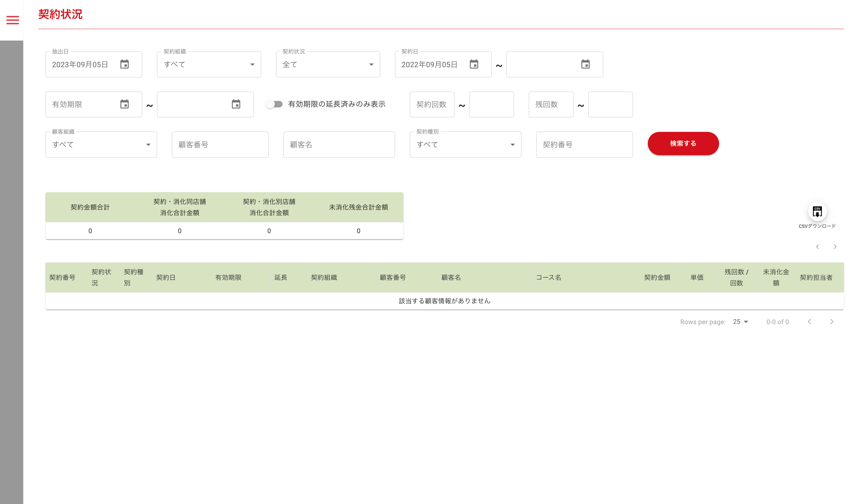The height and width of the screenshot is (504, 860).
Task: Open calendar for 有効期限 end date
Action: pos(236,104)
